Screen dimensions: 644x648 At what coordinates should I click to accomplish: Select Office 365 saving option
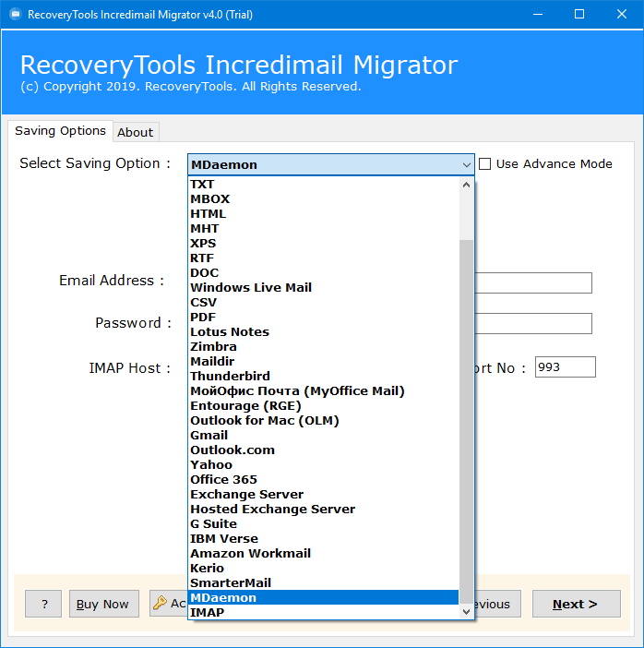(x=324, y=479)
